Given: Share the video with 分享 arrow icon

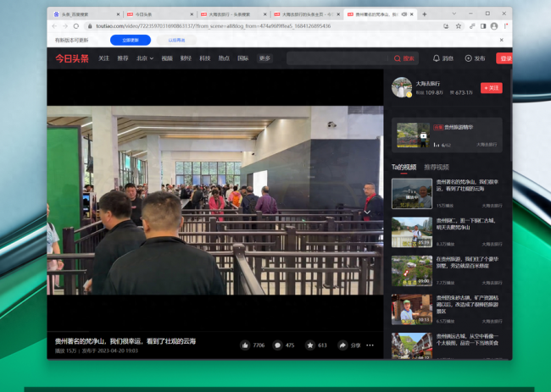Looking at the screenshot, I should coord(342,345).
